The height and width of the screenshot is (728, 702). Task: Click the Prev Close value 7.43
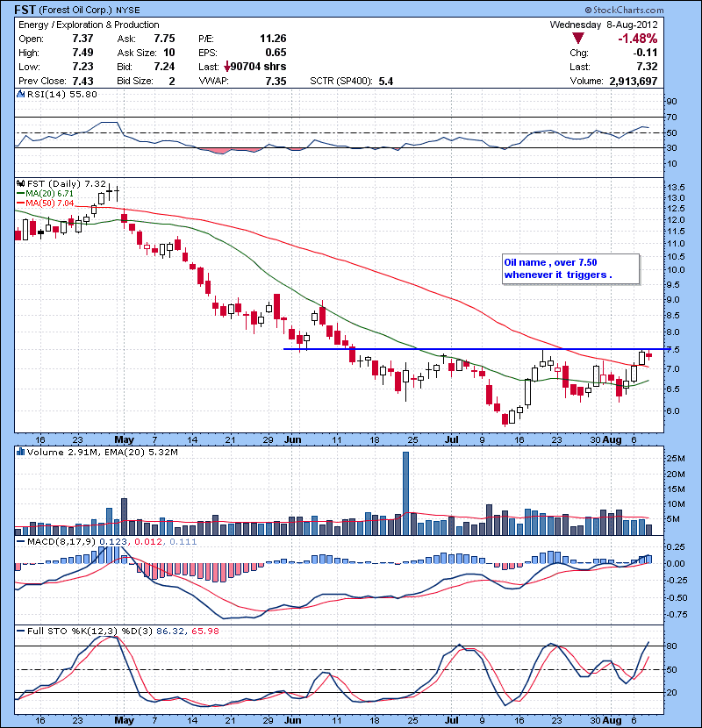point(82,82)
